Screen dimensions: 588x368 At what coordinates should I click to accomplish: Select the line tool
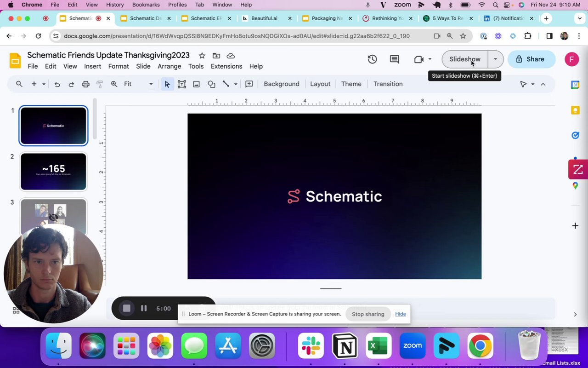click(226, 84)
